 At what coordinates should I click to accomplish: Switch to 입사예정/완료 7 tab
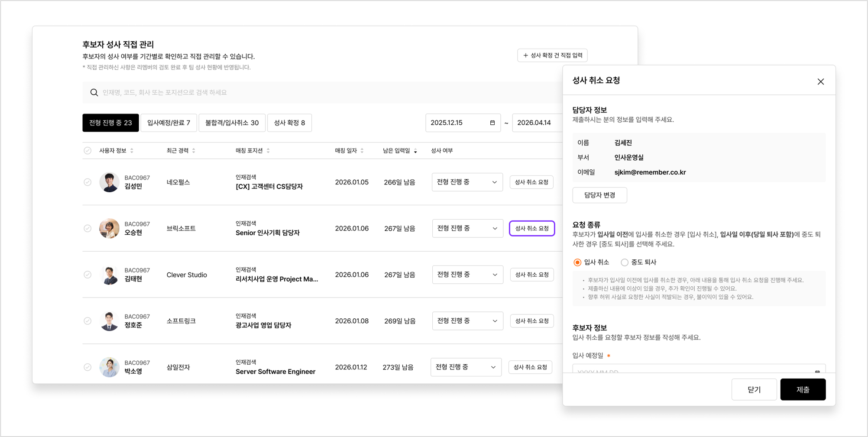[x=168, y=123]
